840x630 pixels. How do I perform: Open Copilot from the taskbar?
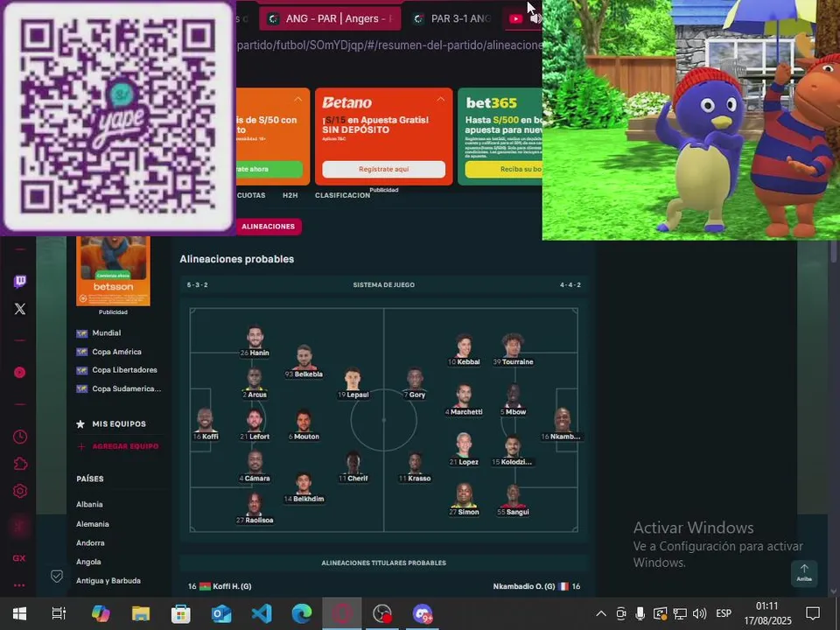(100, 613)
